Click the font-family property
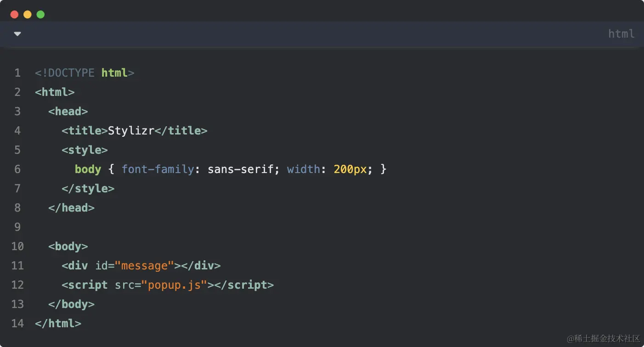Image resolution: width=644 pixels, height=347 pixels. pos(158,169)
